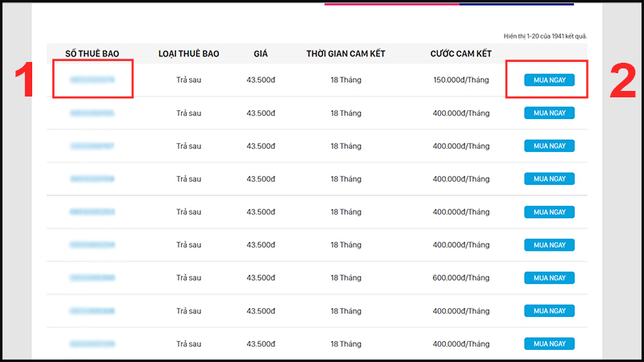The height and width of the screenshot is (362, 644).
Task: Select MUA NGAY in the eighth table row
Action: 549,311
